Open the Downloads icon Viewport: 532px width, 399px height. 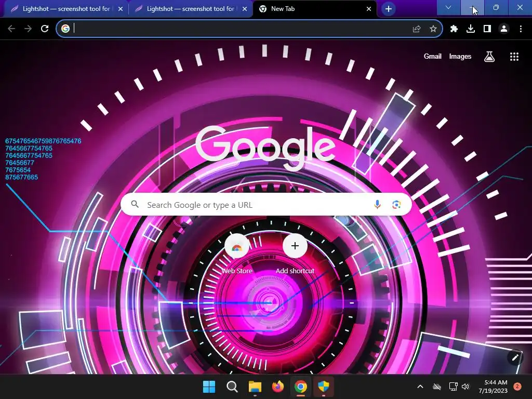(471, 29)
